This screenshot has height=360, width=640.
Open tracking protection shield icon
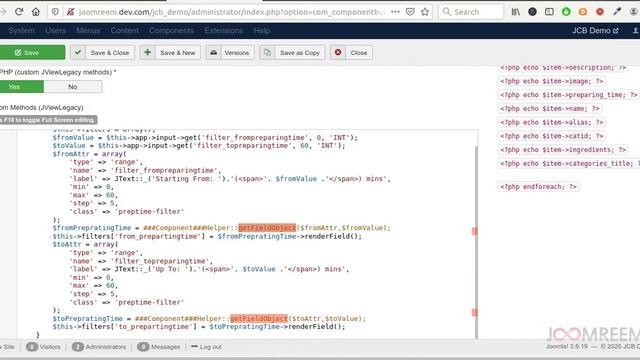click(x=55, y=12)
